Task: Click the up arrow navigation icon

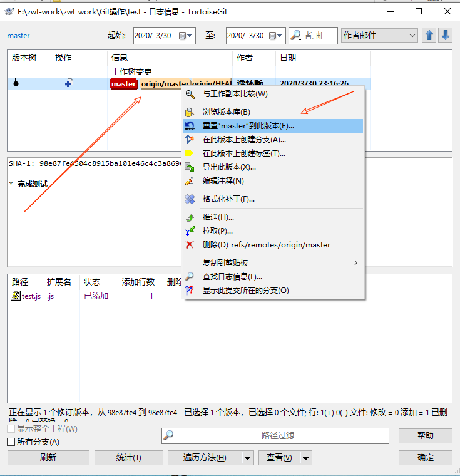Action: pyautogui.click(x=429, y=36)
